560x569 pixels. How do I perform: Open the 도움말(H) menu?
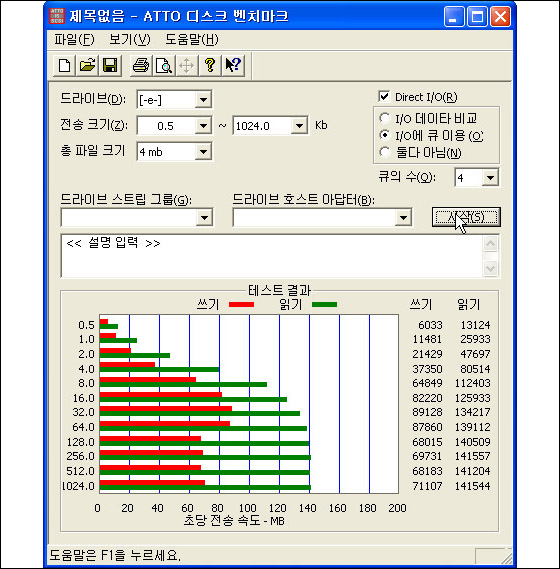192,39
